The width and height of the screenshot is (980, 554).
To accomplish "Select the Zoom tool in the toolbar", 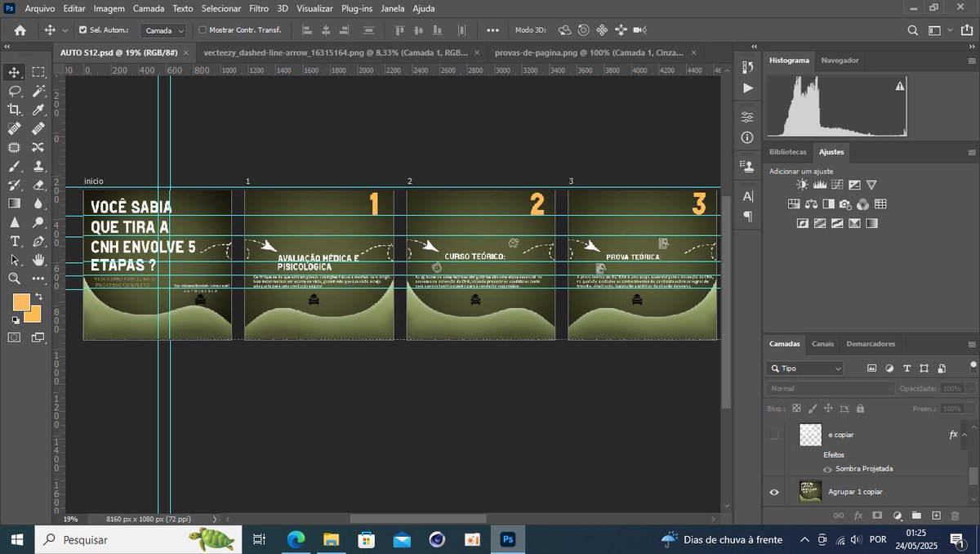I will [15, 279].
